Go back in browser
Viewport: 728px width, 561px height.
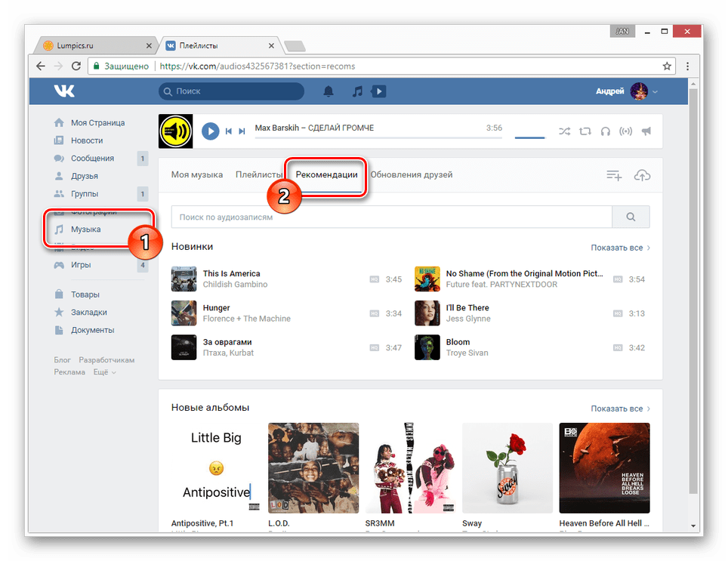[41, 66]
